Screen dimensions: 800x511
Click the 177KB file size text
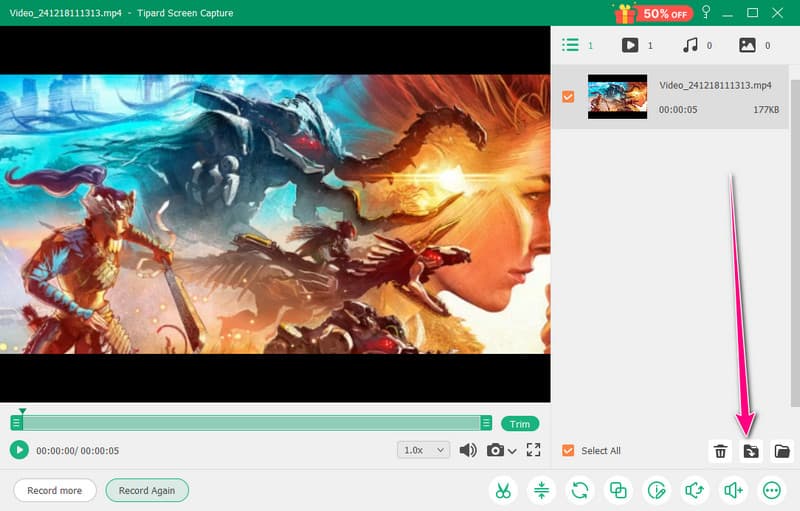tap(766, 109)
